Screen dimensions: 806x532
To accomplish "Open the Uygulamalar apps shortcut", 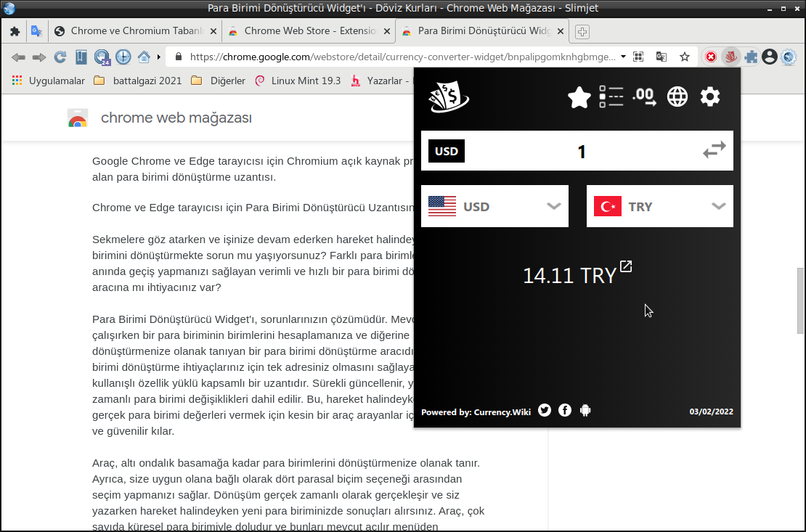I will point(49,81).
